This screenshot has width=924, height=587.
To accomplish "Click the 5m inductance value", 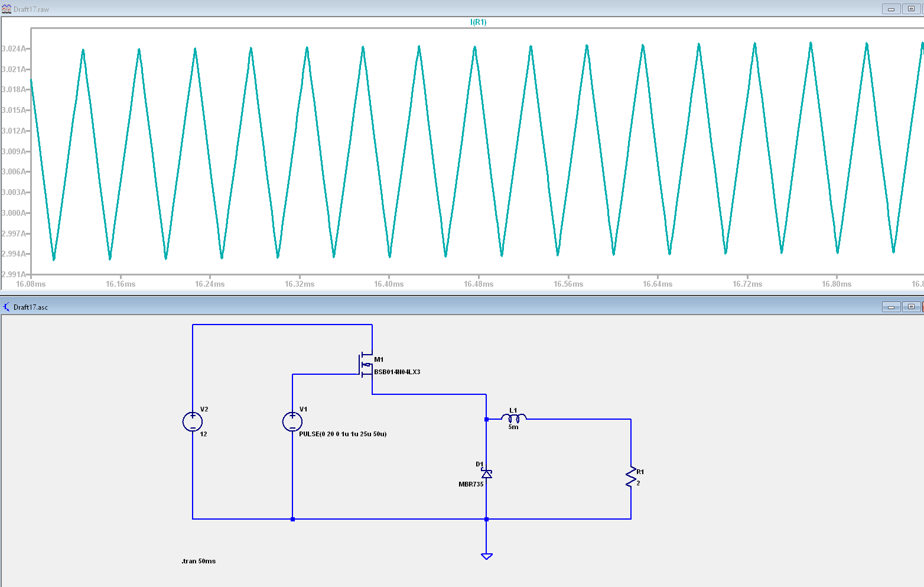I will [x=513, y=427].
